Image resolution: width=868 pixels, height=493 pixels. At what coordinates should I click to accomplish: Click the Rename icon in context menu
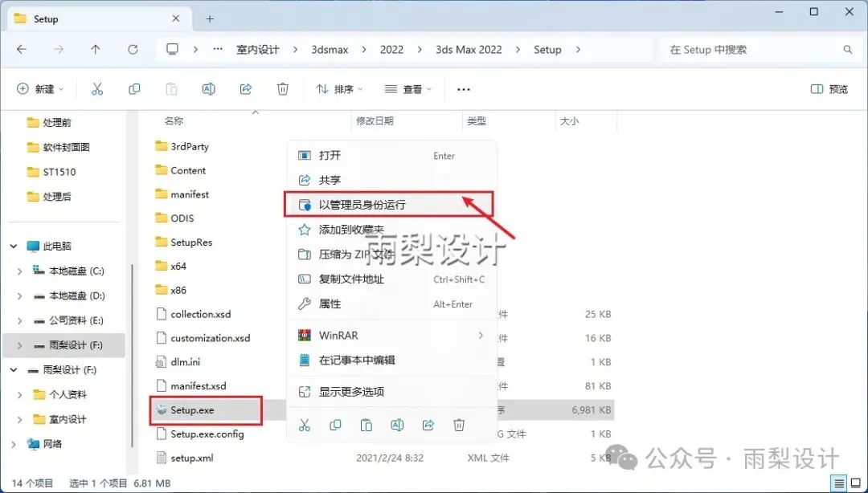coord(397,425)
